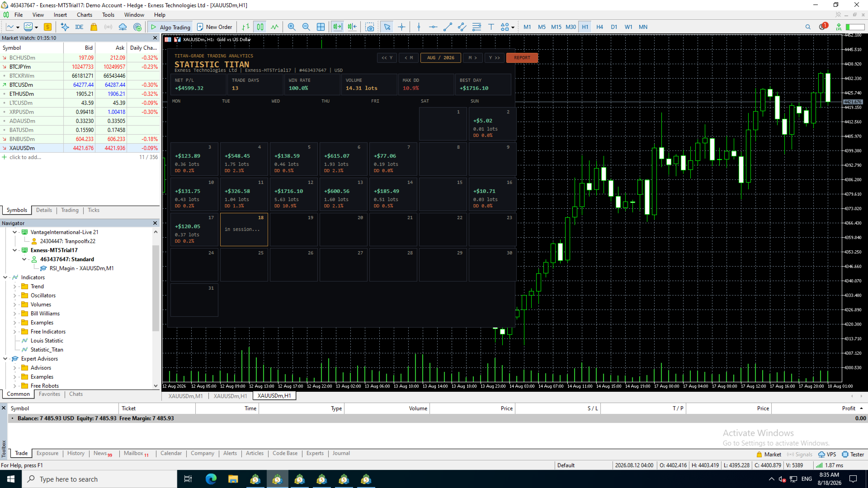Toggle chart shift
868x488 pixels.
(x=352, y=27)
